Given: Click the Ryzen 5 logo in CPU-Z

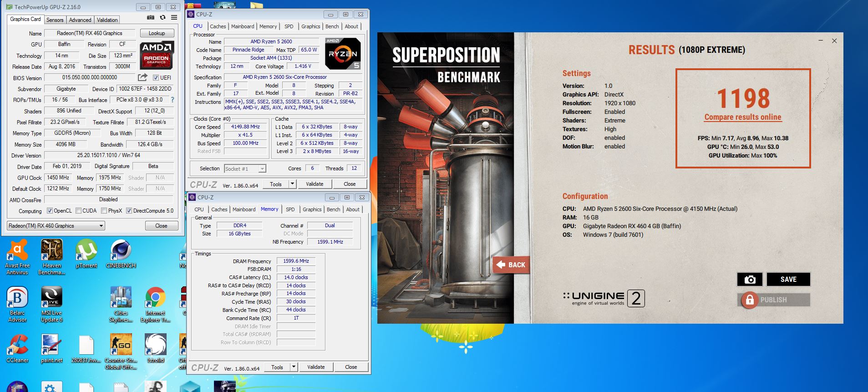Looking at the screenshot, I should tap(343, 54).
